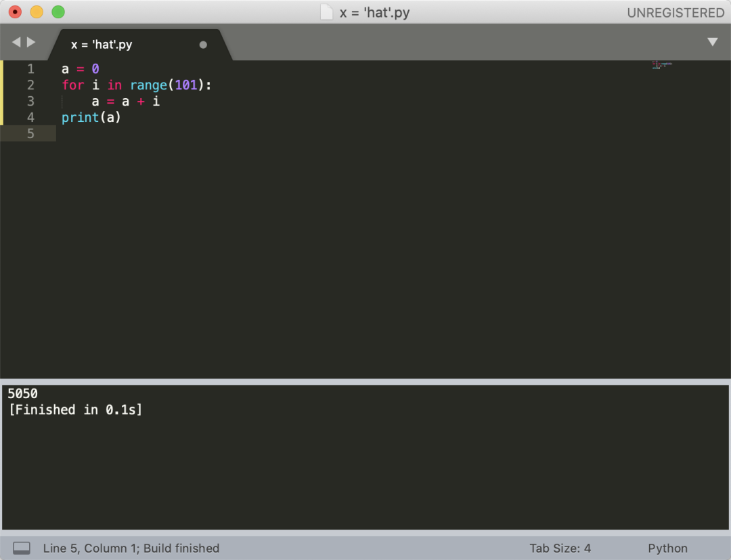This screenshot has width=731, height=560.
Task: Open the tab list dropdown triangle
Action: click(x=712, y=42)
